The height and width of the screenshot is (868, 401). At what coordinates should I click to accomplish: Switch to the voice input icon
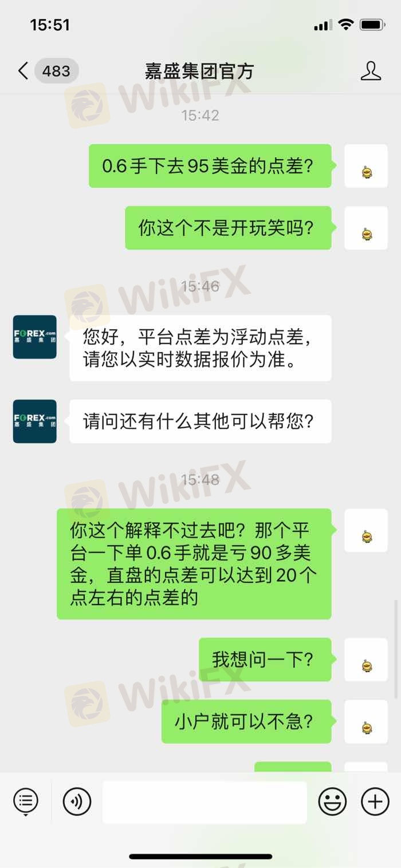(x=77, y=801)
